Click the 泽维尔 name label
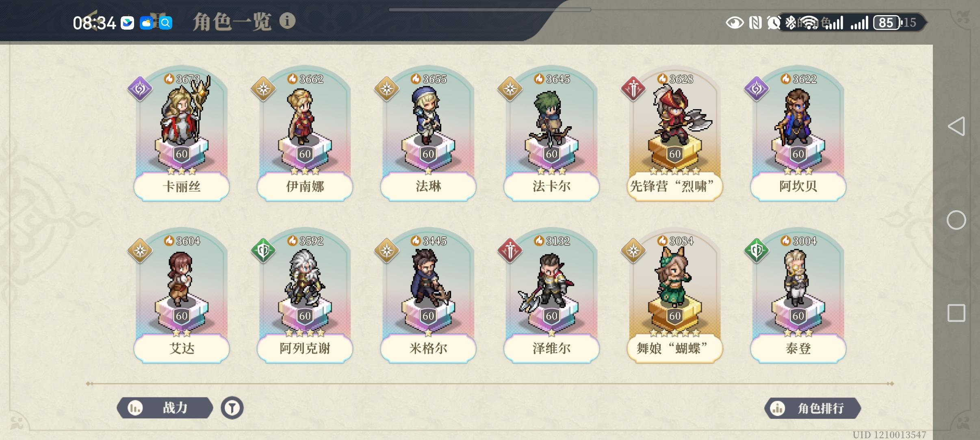The image size is (980, 440). click(x=551, y=348)
